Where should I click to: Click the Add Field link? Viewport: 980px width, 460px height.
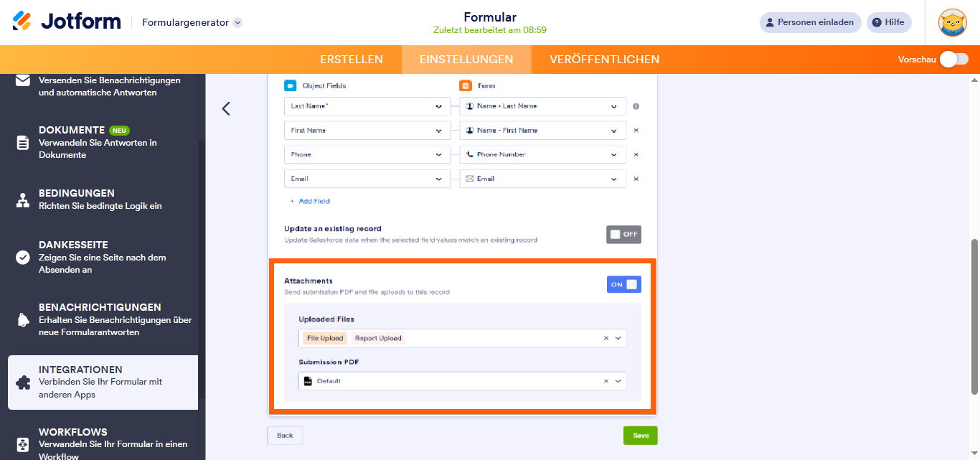coord(310,202)
